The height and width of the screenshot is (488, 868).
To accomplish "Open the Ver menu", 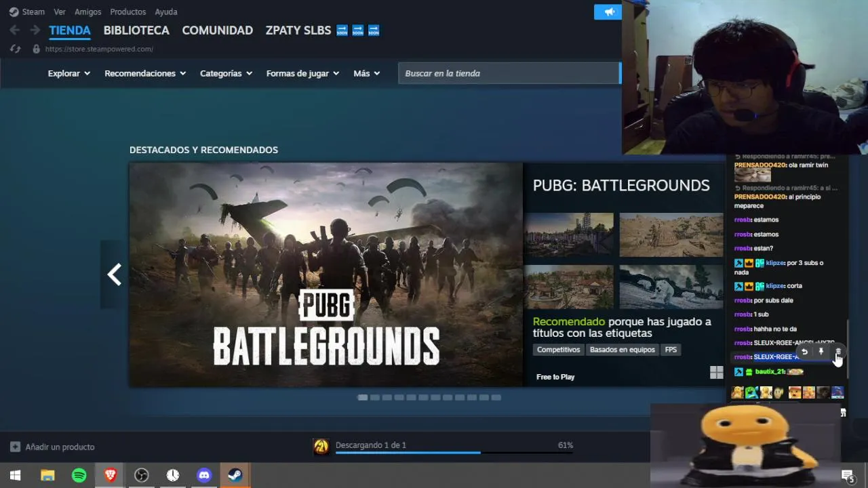I will point(60,12).
